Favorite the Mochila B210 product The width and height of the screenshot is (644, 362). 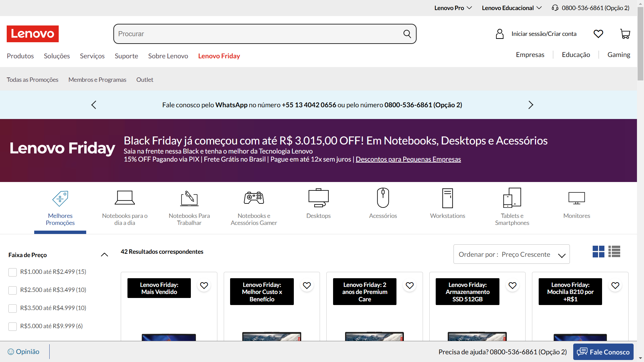pos(615,286)
